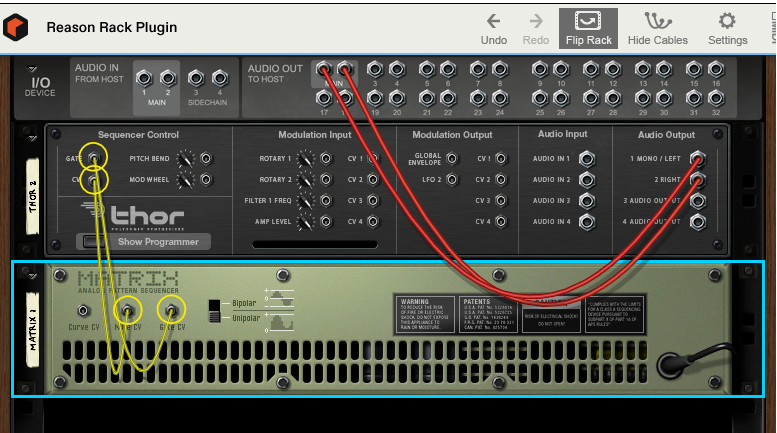Image resolution: width=777 pixels, height=433 pixels.
Task: Click the Pitch Bend CV jack
Action: (206, 159)
